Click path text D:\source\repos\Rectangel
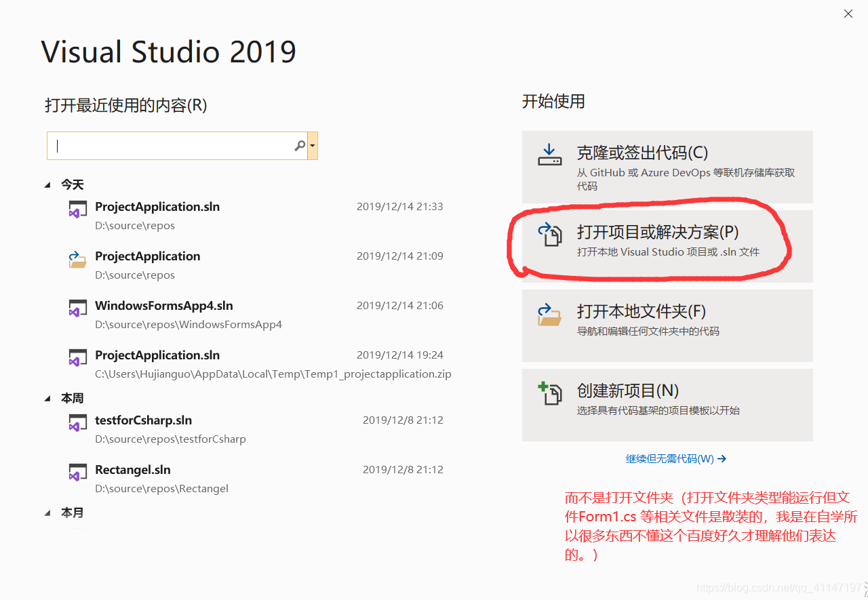The width and height of the screenshot is (868, 600). (161, 489)
